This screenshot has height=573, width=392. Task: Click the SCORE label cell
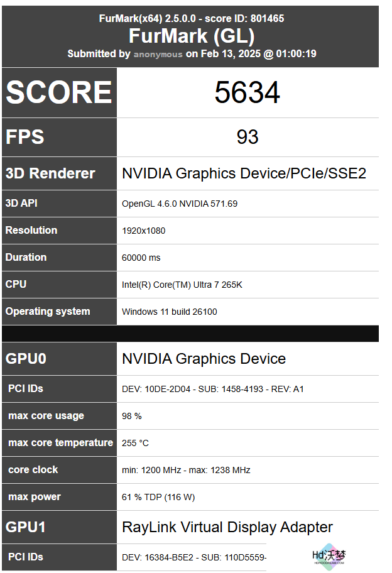(x=59, y=92)
